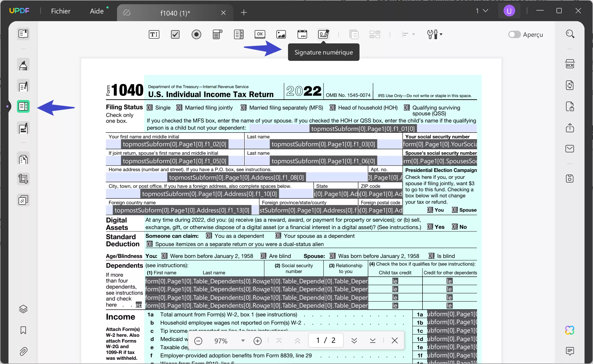Add a push button labeled OK
This screenshot has height=364, width=593.
[260, 34]
